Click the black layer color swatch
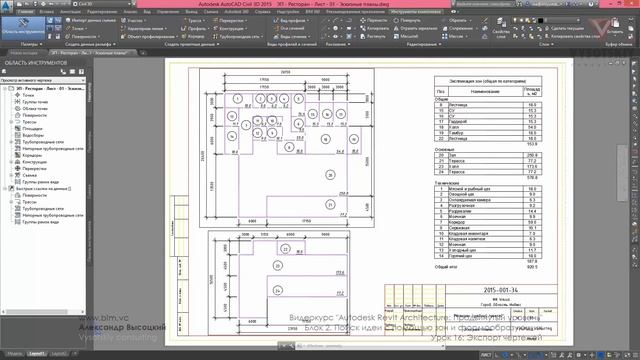This screenshot has width=640, height=360. pyautogui.click(x=540, y=20)
